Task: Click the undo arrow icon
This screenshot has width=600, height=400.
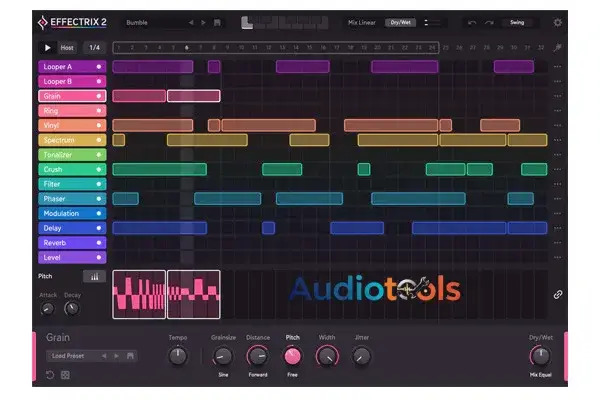Action: [472, 23]
